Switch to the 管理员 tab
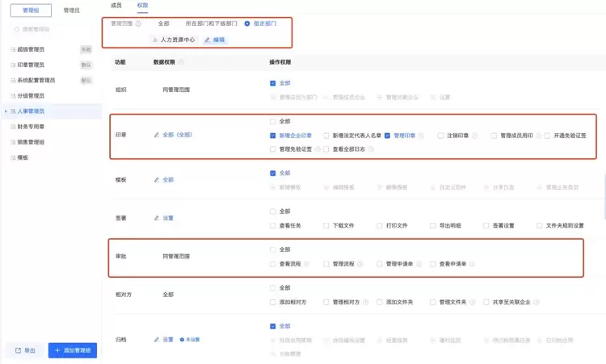The width and height of the screenshot is (606, 364). [x=71, y=10]
